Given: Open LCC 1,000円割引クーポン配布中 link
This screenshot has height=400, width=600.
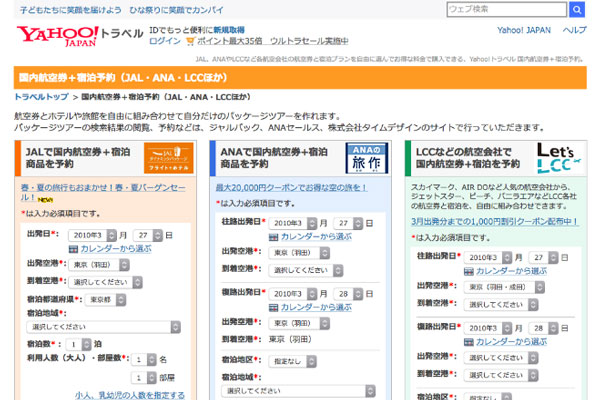Looking at the screenshot, I should (495, 221).
